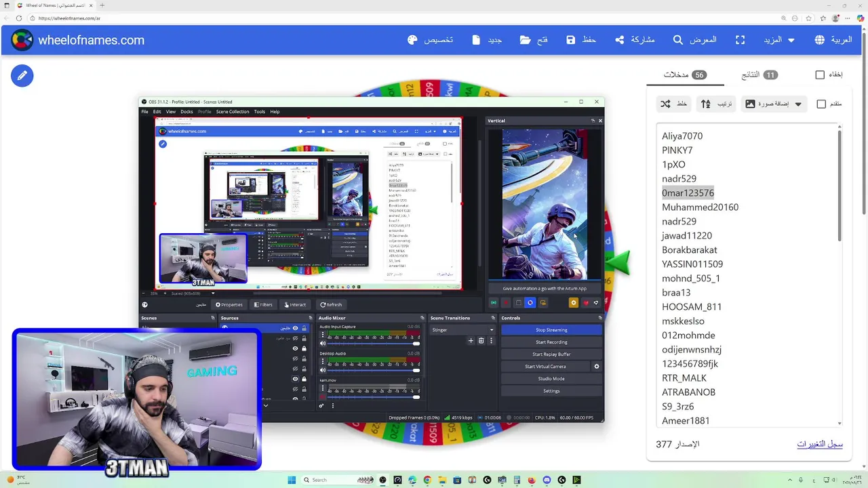
Task: Mute Audio Input Capture speaker icon
Action: click(323, 344)
